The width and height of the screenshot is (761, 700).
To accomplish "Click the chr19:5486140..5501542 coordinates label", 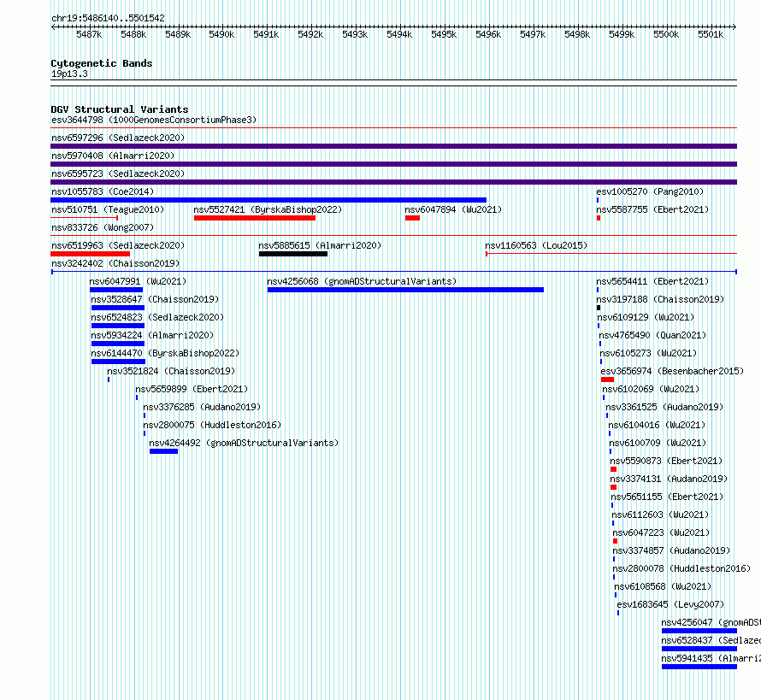I will click(108, 18).
